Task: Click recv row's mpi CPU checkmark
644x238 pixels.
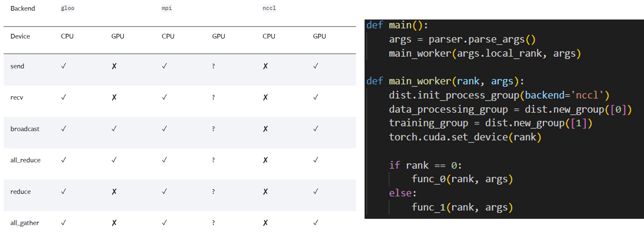Action: 164,97
